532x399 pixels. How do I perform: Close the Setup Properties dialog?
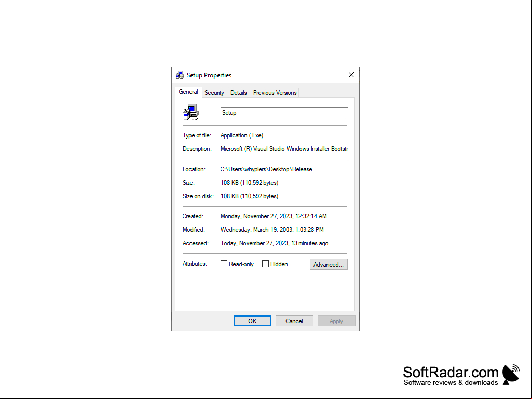click(351, 75)
